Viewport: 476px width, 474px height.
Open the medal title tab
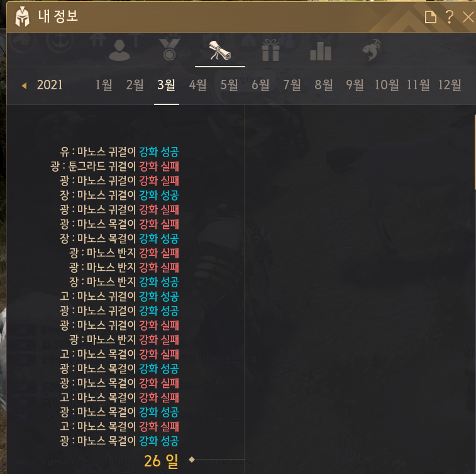point(170,50)
